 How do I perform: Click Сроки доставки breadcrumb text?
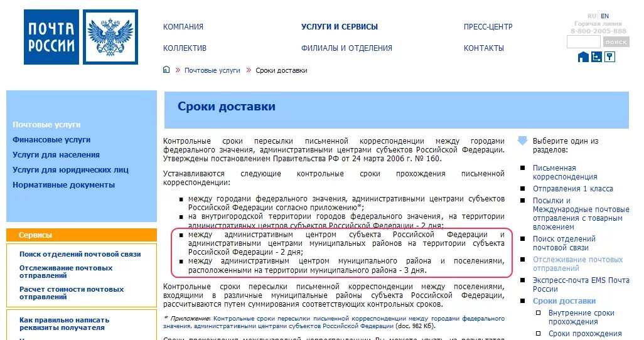click(281, 70)
